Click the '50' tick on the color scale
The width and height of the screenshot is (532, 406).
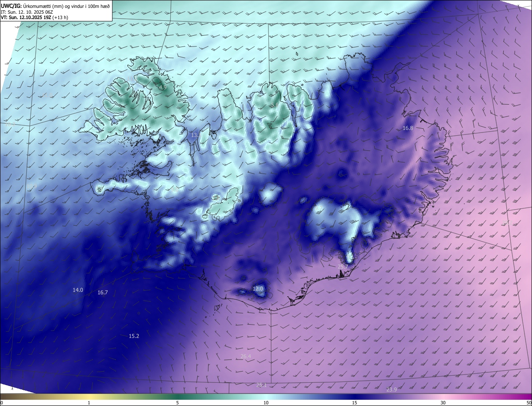[529, 403]
